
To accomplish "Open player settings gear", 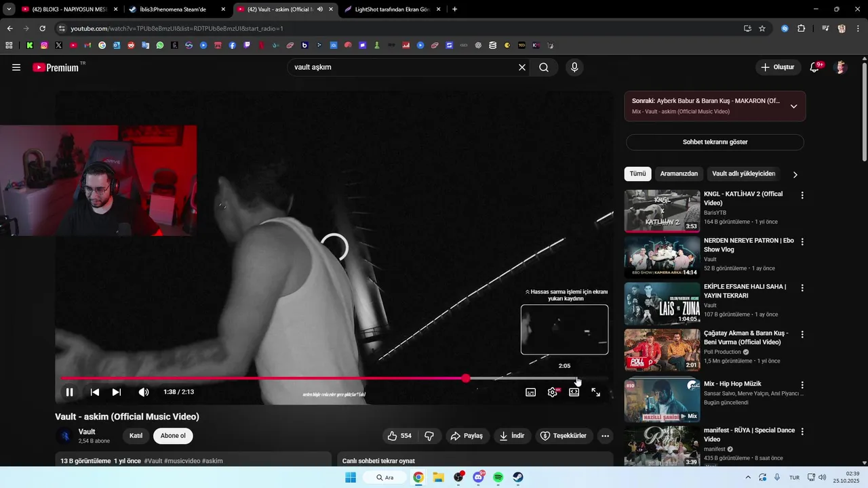I will pos(553,392).
